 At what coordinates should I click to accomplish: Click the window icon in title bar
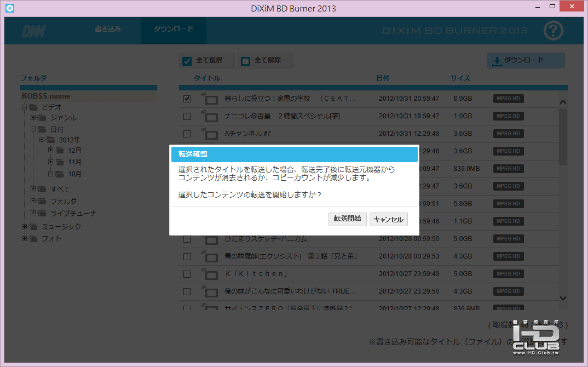tap(10, 8)
